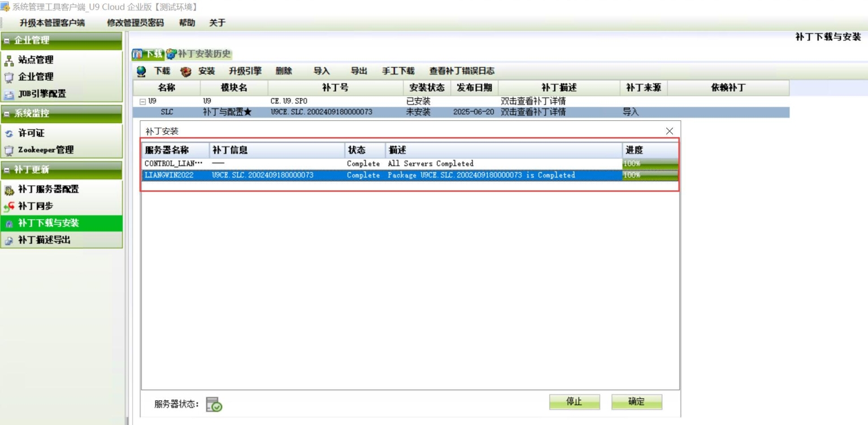Collapse the 系统监控 sidebar section
The width and height of the screenshot is (868, 425).
[7, 114]
